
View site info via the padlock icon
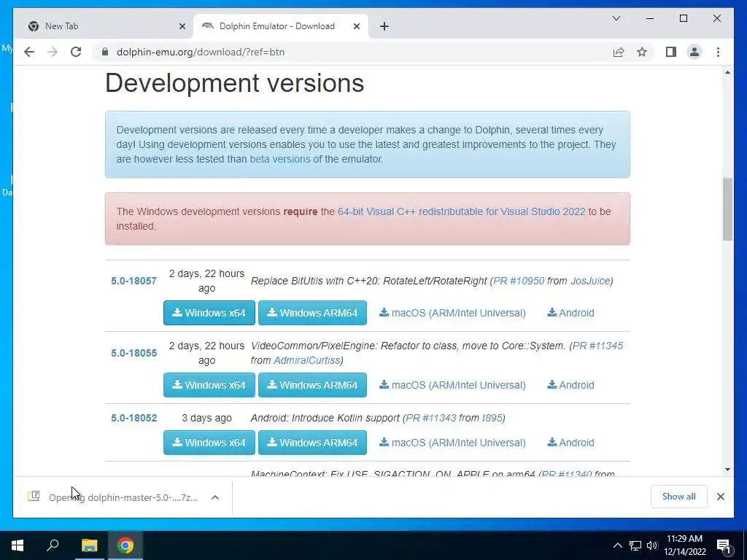[x=105, y=52]
